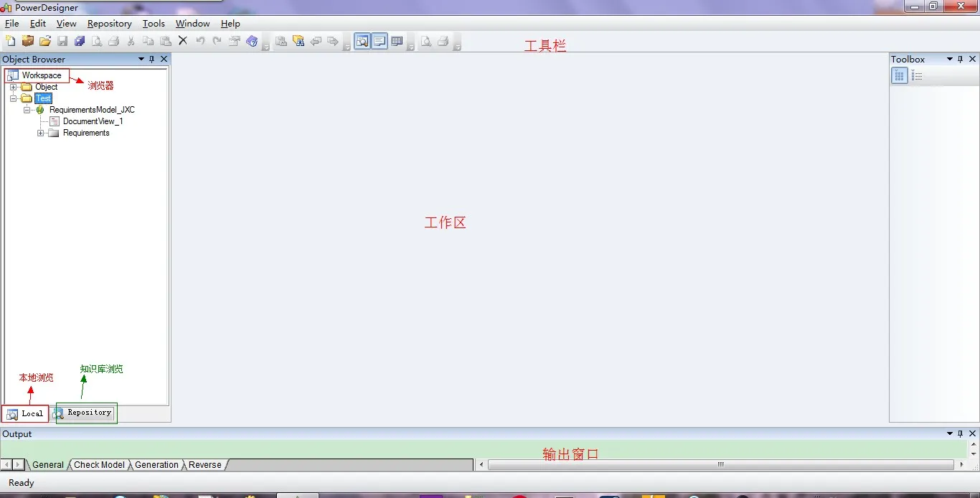Switch to the Reverse output tab
The height and width of the screenshot is (498, 980).
pyautogui.click(x=205, y=465)
